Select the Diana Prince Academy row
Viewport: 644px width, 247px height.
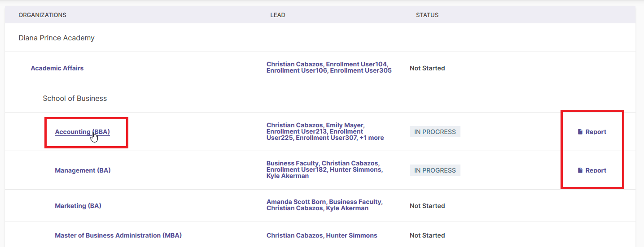tap(320, 38)
